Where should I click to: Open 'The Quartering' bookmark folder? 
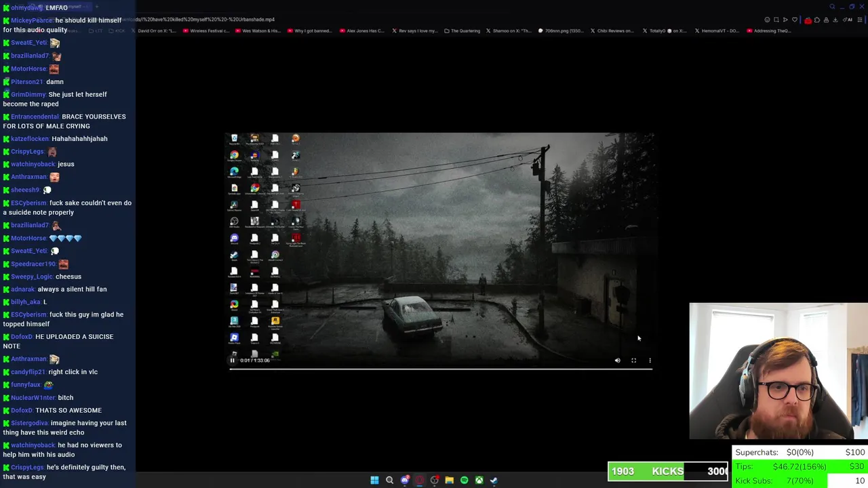point(461,30)
